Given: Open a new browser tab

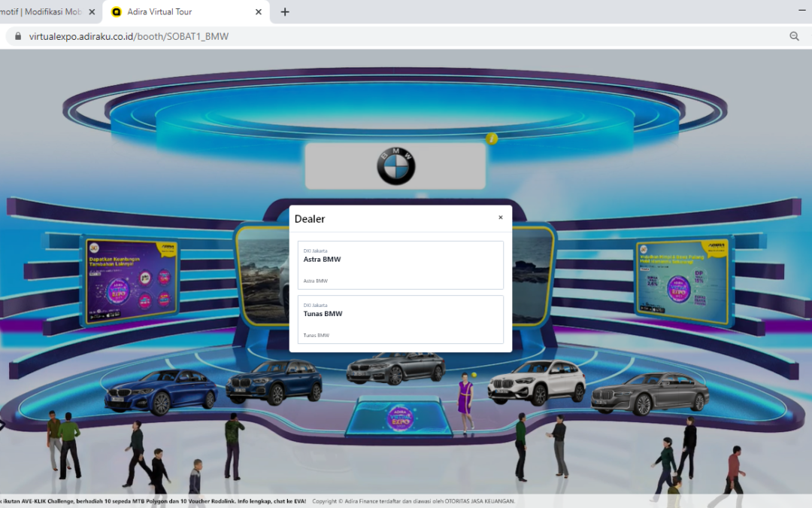Looking at the screenshot, I should 285,12.
